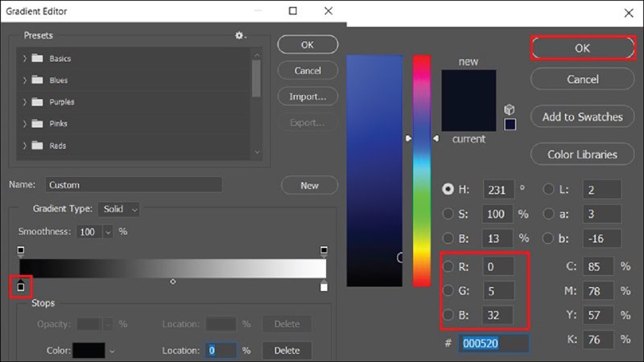Expand the Basics preset group

pyautogui.click(x=25, y=58)
